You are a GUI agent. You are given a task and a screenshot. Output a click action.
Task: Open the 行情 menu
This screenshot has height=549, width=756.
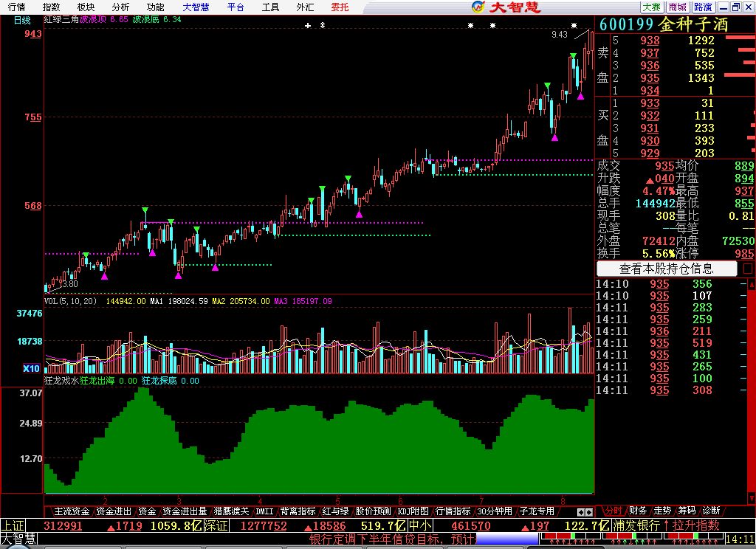coord(16,7)
